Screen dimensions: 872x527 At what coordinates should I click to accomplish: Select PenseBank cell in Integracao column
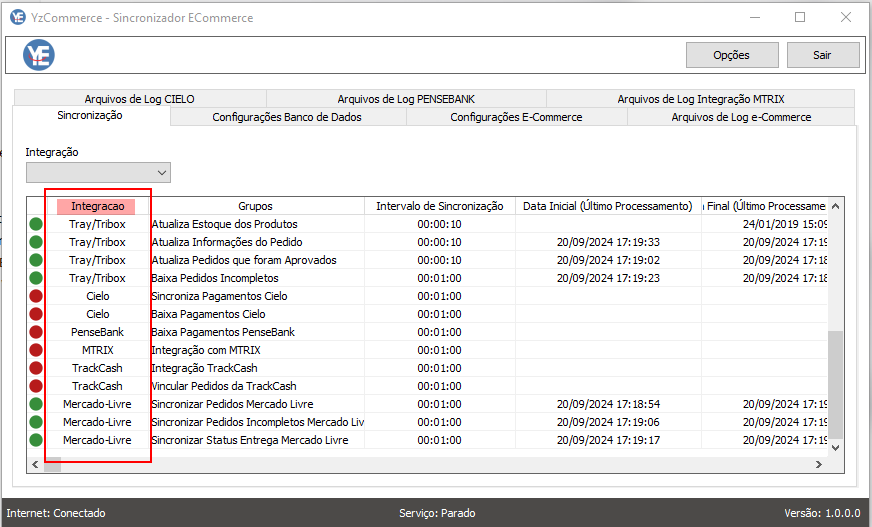pyautogui.click(x=98, y=332)
